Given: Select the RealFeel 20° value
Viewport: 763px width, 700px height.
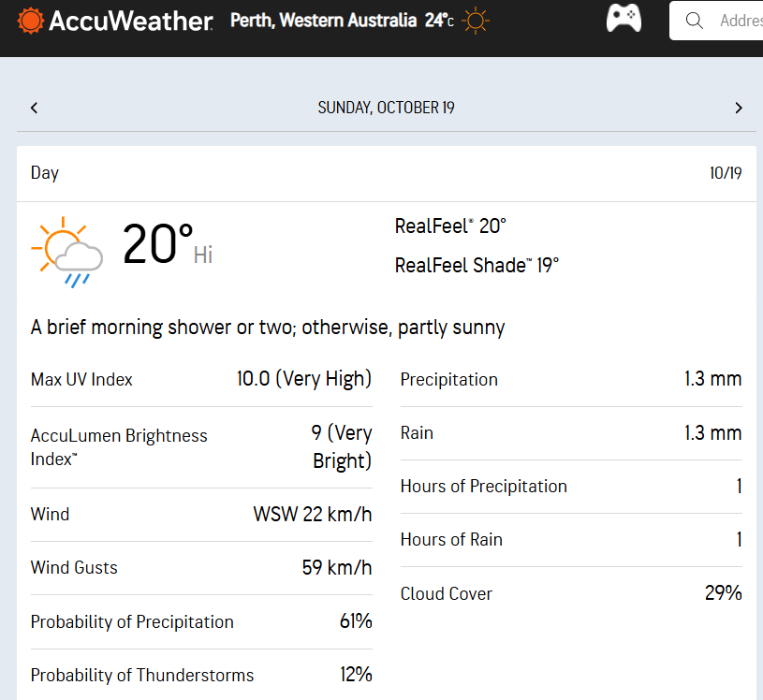Looking at the screenshot, I should [450, 226].
